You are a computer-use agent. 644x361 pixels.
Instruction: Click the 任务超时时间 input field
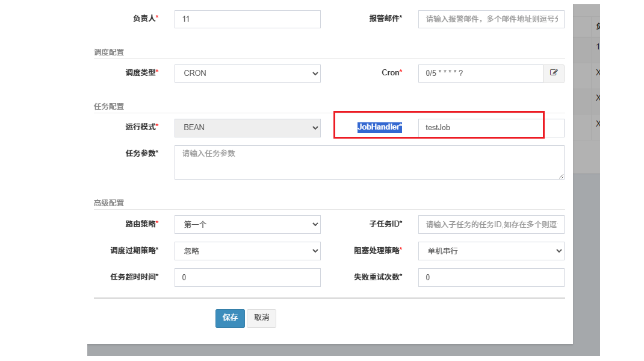click(x=247, y=277)
